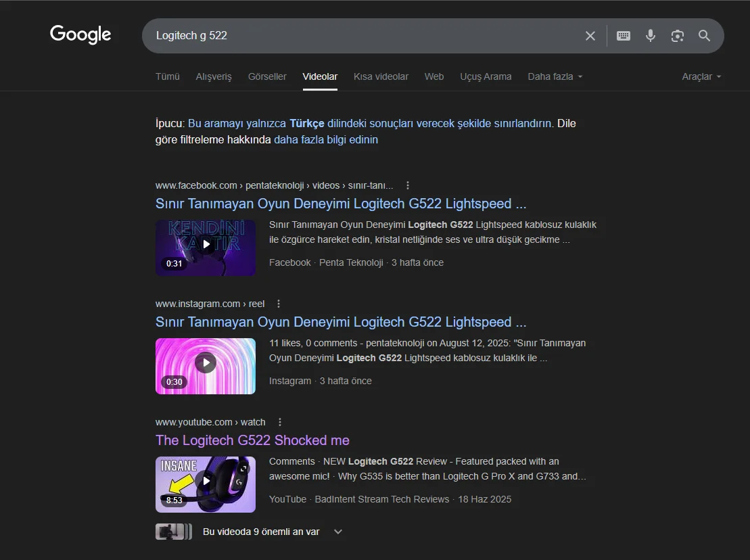
Task: Open three-dot menu for Instagram result
Action: (279, 304)
